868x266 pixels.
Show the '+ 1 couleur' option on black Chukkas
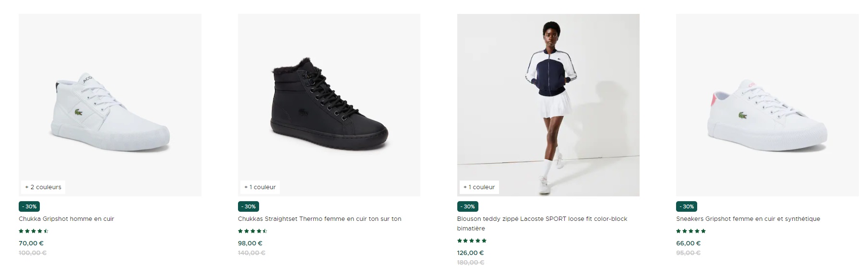[x=260, y=187]
